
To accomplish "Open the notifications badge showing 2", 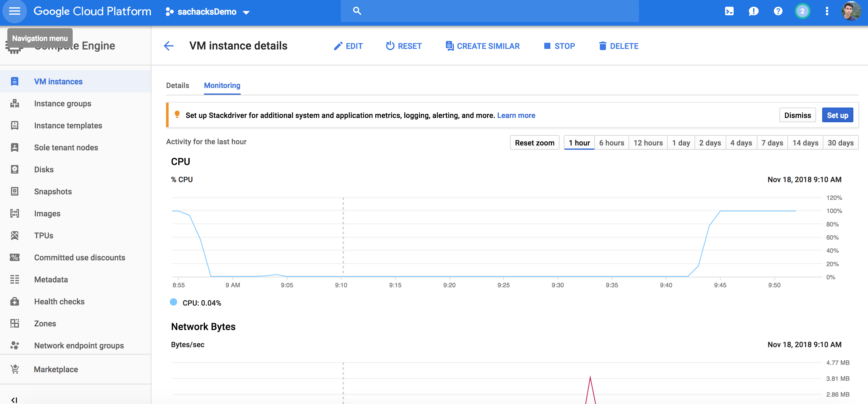I will tap(802, 12).
